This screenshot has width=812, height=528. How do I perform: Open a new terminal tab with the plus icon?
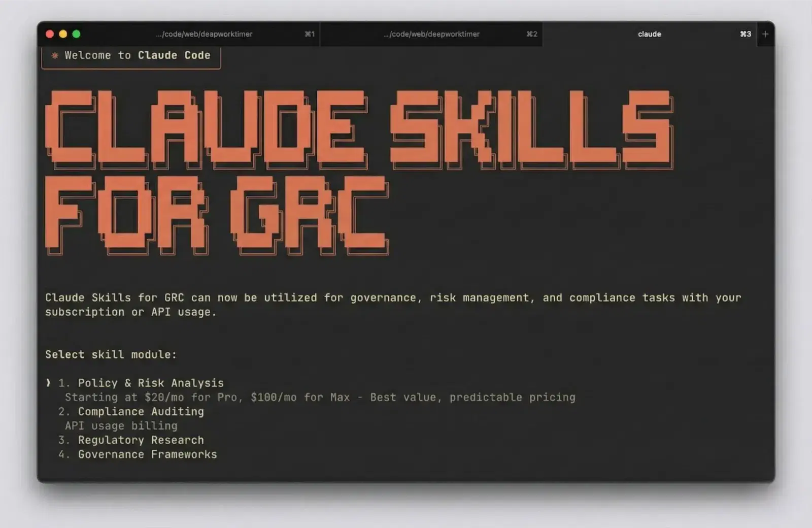click(x=765, y=34)
